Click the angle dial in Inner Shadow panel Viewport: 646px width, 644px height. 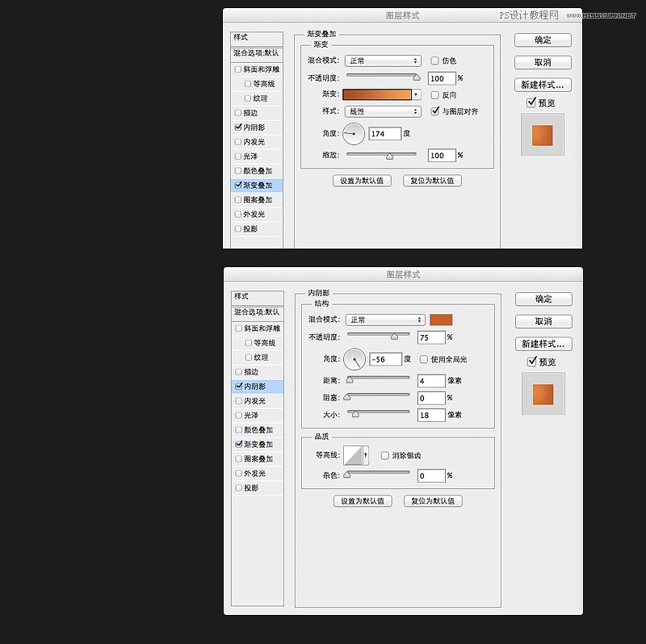pos(354,359)
